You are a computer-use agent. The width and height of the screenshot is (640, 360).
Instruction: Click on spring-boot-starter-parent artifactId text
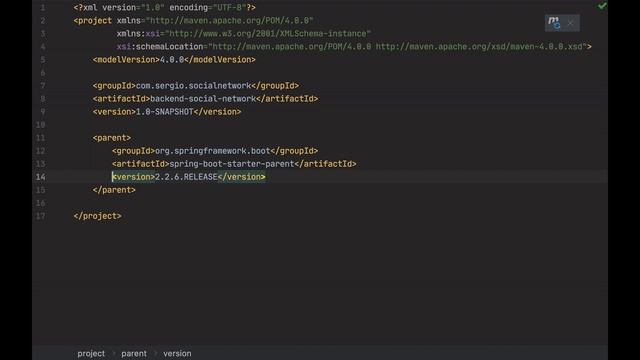point(232,164)
